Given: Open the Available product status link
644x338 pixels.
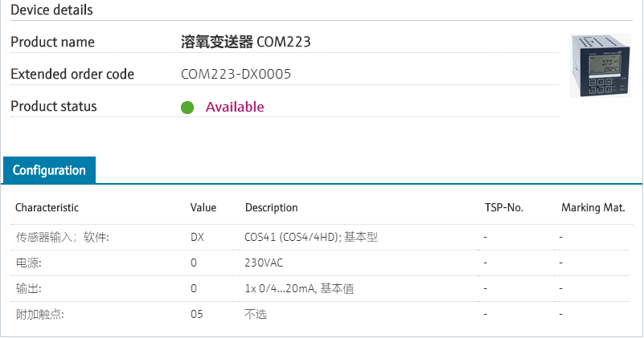Looking at the screenshot, I should (235, 107).
